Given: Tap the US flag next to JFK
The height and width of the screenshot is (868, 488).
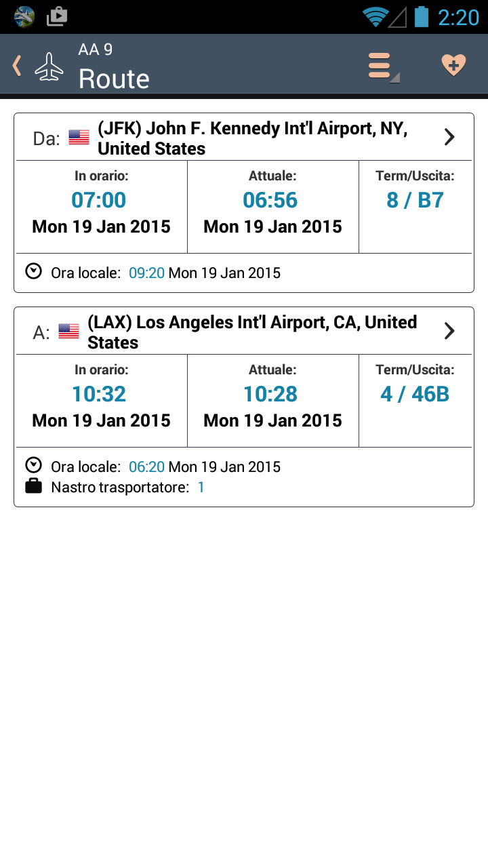Looking at the screenshot, I should (79, 138).
